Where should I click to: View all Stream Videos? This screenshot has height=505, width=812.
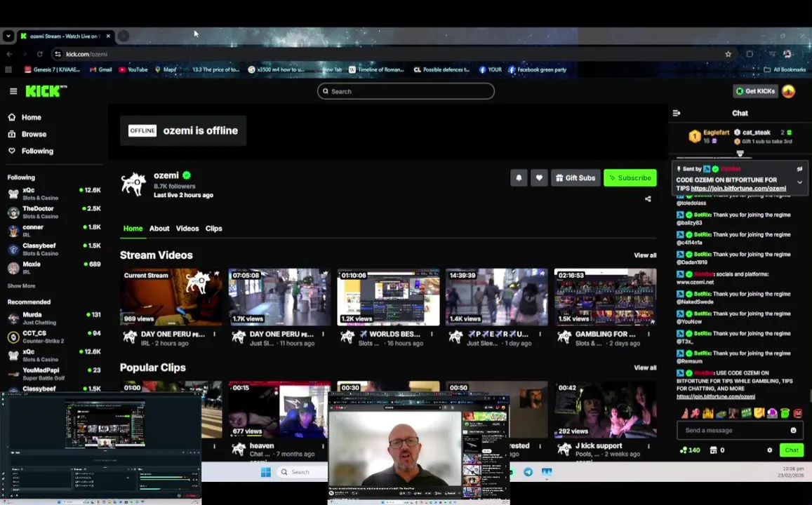point(645,255)
